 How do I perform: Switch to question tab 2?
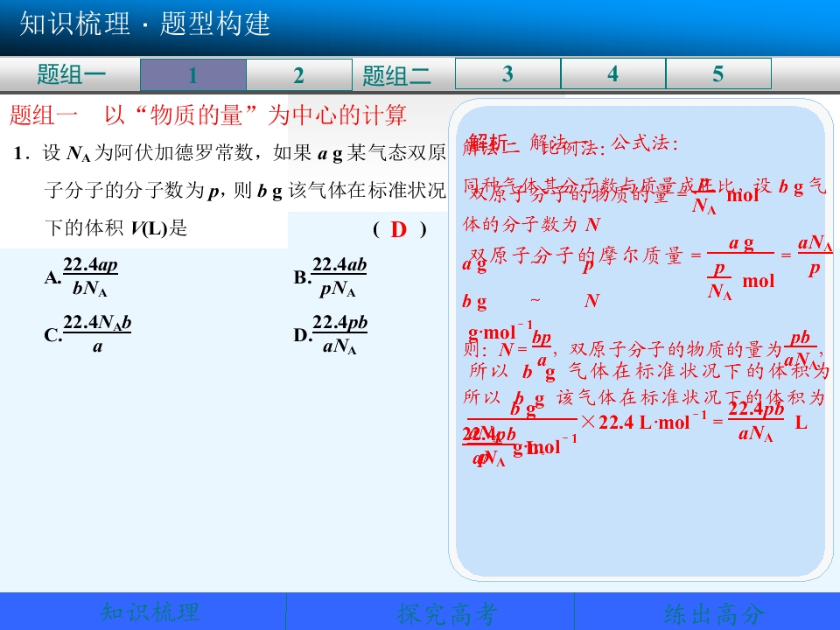299,74
